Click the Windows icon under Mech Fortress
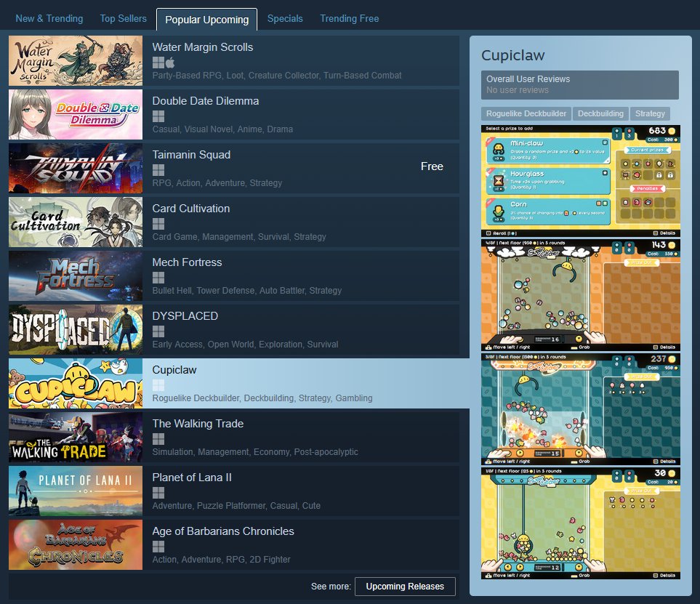The width and height of the screenshot is (700, 604). (158, 278)
